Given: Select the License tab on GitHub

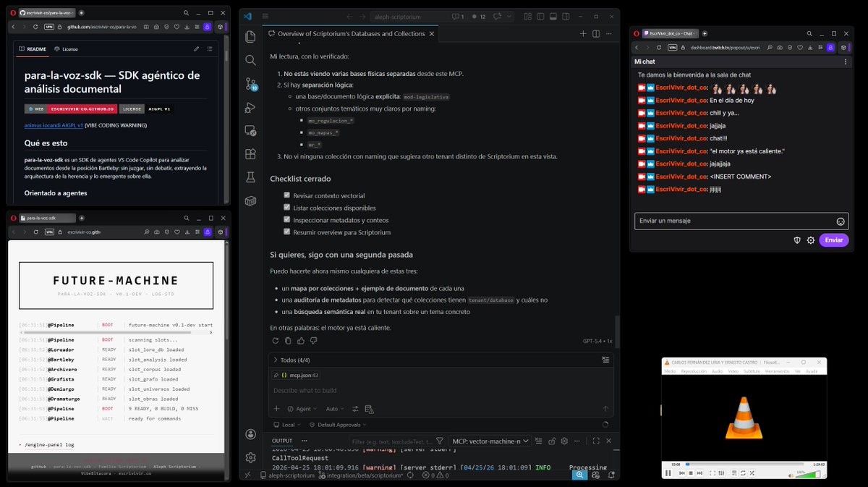Looking at the screenshot, I should 66,49.
